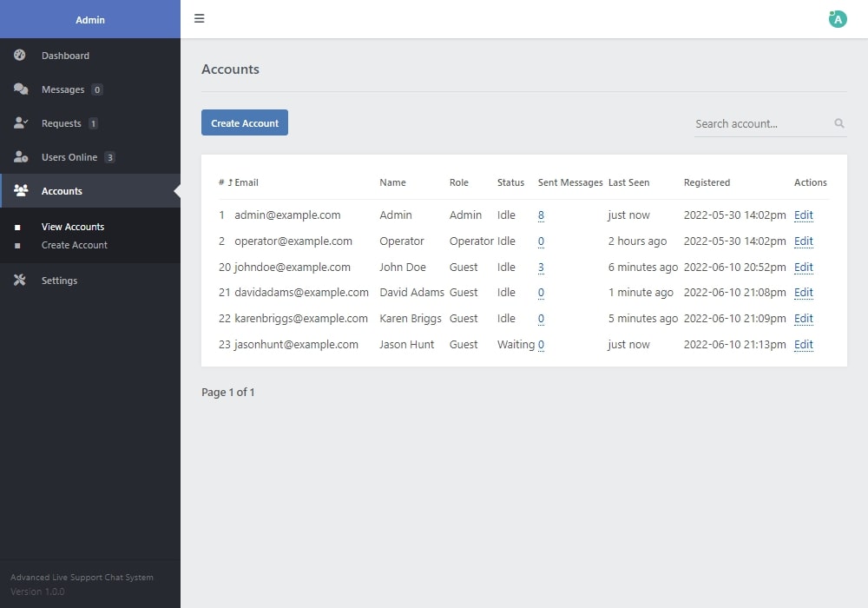Sort by the Registered column header
Image resolution: width=868 pixels, height=608 pixels.
pos(707,182)
